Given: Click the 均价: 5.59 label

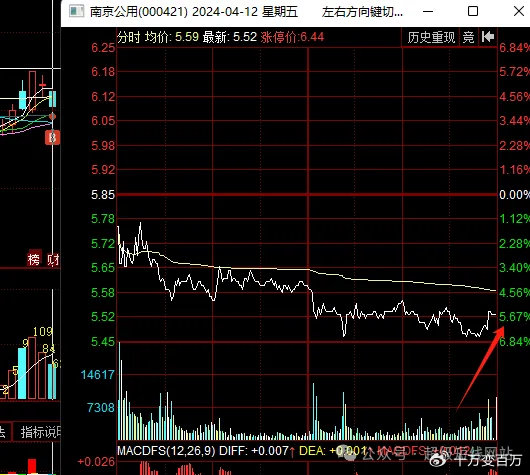Looking at the screenshot, I should [172, 37].
